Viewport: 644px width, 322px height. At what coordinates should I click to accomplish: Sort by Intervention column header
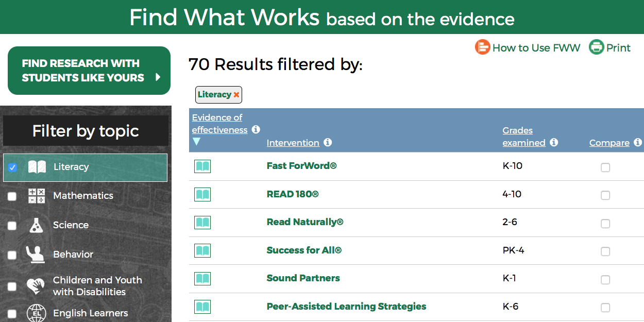(293, 143)
